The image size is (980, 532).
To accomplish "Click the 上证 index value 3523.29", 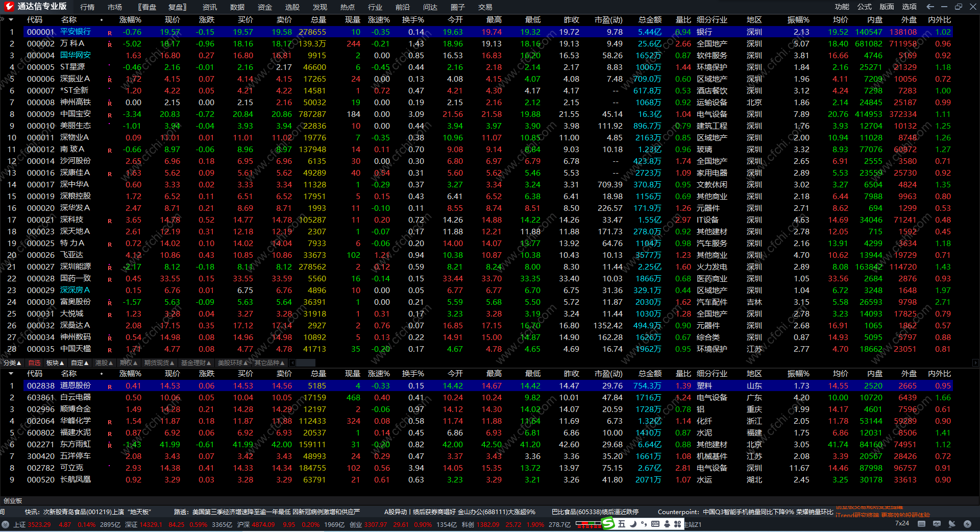I will [x=39, y=524].
